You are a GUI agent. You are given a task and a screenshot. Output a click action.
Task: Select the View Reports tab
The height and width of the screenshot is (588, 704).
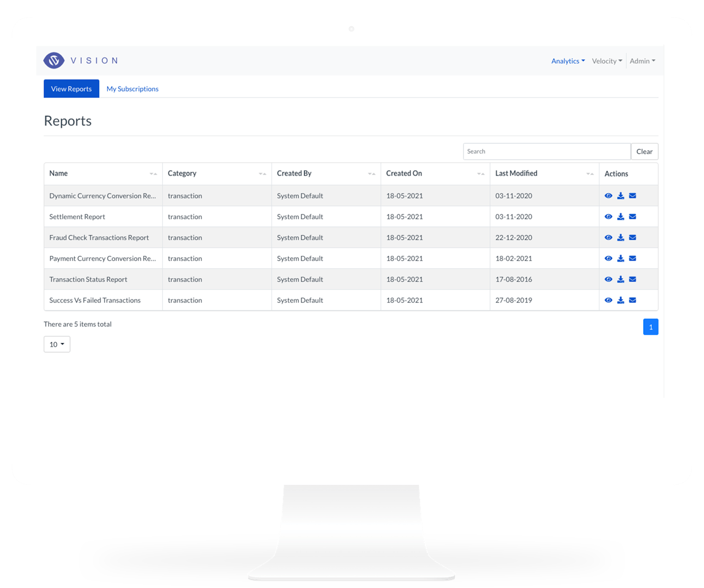[71, 89]
